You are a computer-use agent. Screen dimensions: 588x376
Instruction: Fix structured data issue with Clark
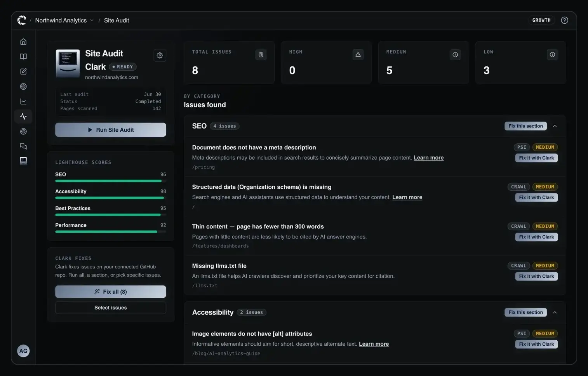(536, 198)
